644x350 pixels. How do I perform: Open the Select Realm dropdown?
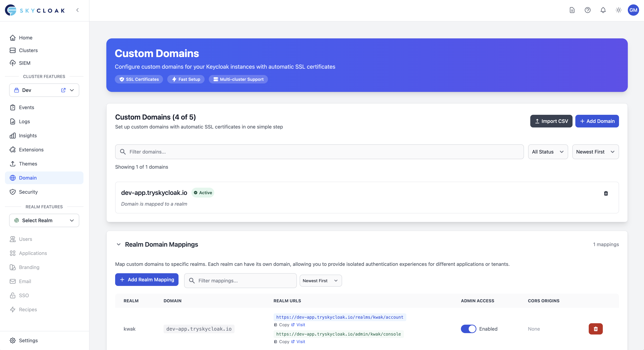click(x=44, y=220)
